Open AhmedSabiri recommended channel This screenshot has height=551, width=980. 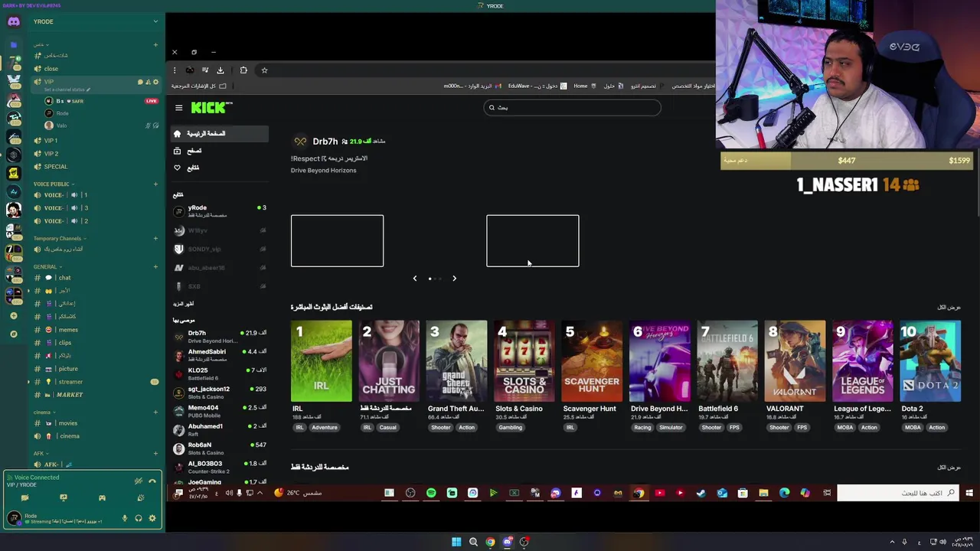[x=220, y=355]
